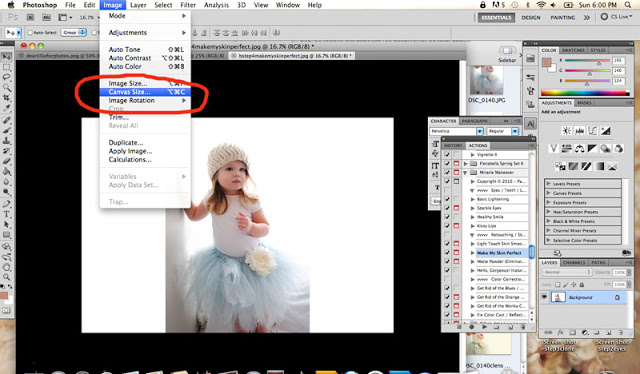Enable the Auto-Select checkbox
640x374 pixels.
(30, 32)
